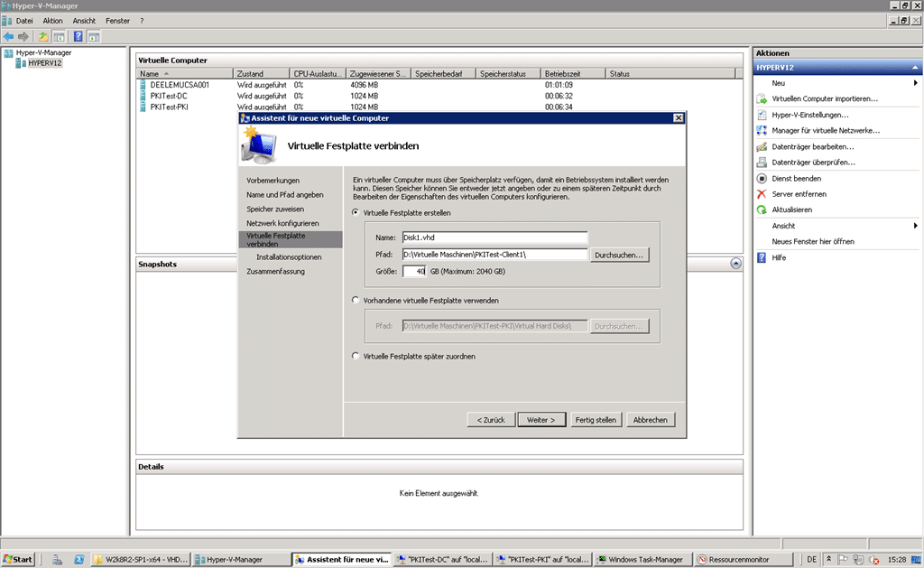
Task: Sort by the Speicherstatus column header
Action: [x=508, y=74]
